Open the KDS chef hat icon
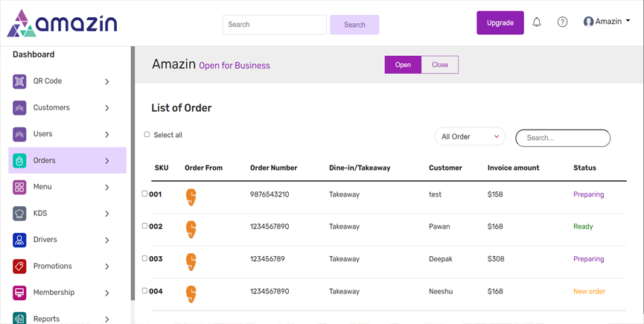 pos(19,214)
